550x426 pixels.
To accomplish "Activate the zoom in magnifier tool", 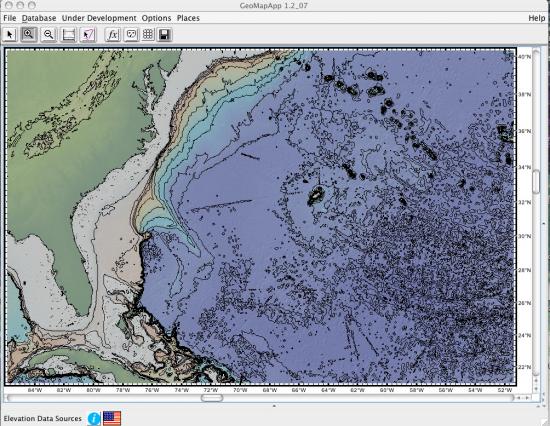I will click(29, 34).
